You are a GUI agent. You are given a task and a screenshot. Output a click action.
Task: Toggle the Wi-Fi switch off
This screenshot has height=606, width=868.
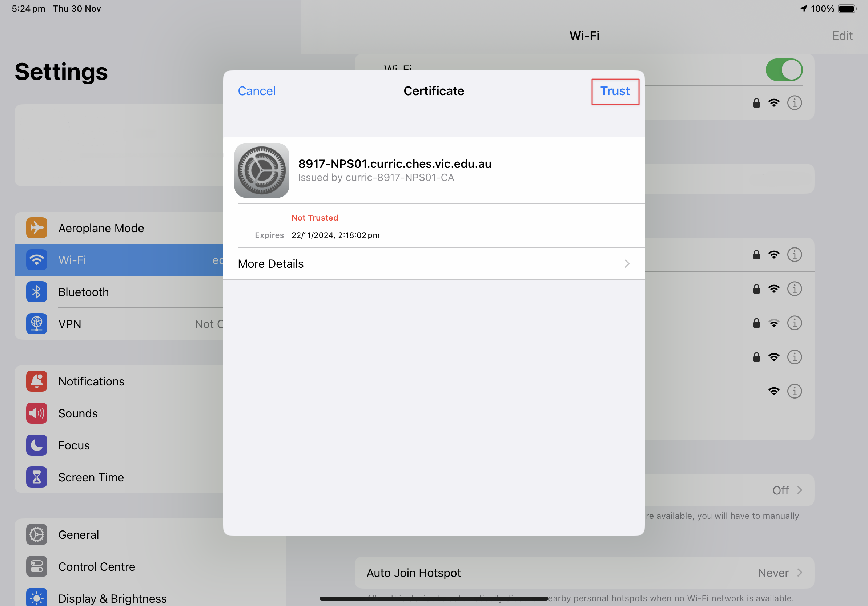(784, 70)
